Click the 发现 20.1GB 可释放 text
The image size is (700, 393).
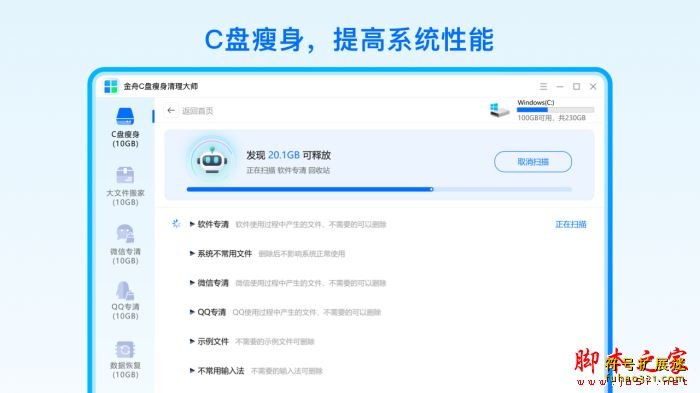coord(288,155)
